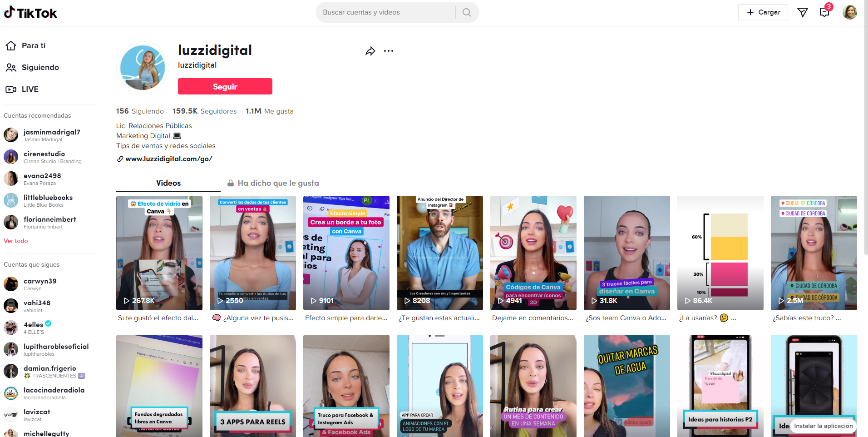Open Truco para Facebook & Instagram Ads video
868x437 pixels.
coord(346,386)
